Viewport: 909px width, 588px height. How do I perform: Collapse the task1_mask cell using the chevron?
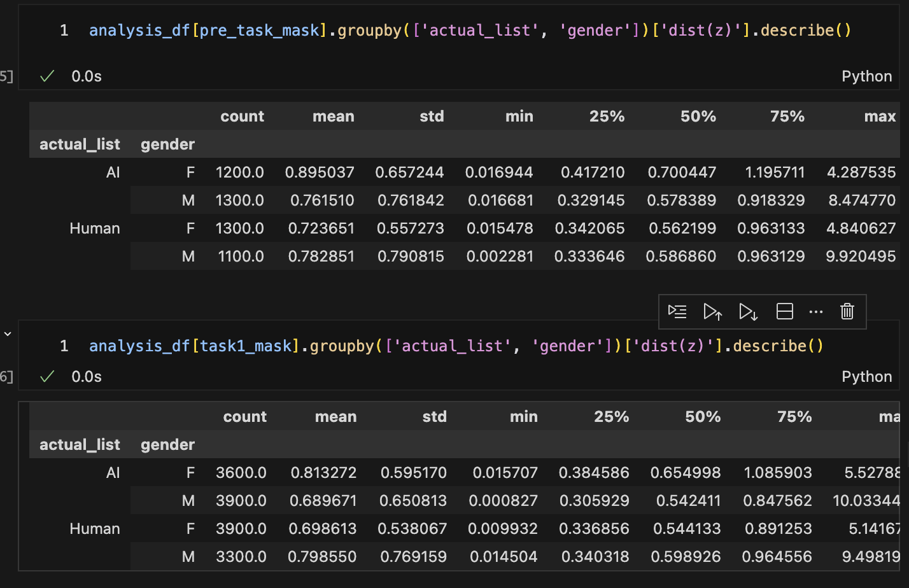click(8, 333)
